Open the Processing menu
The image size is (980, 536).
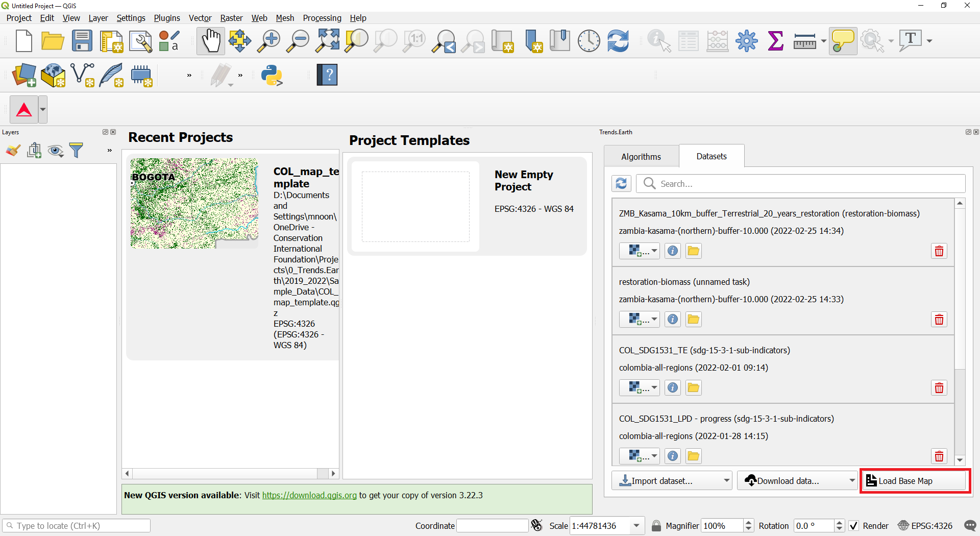tap(322, 18)
